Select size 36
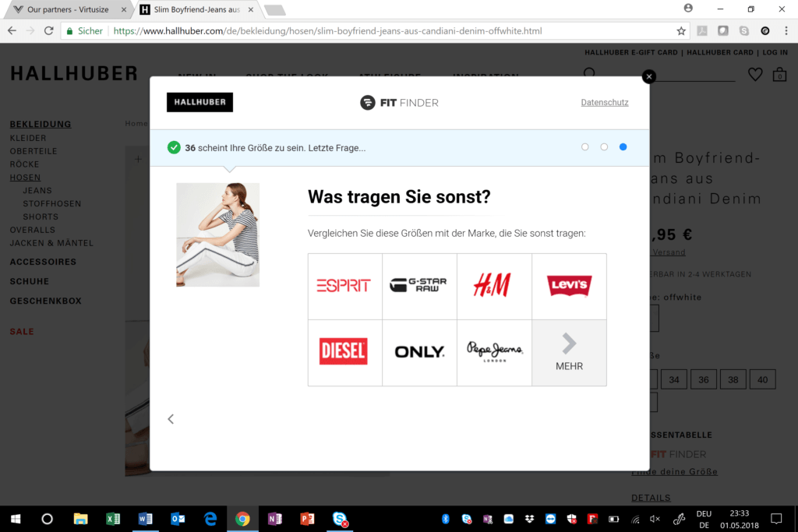 [x=704, y=379]
